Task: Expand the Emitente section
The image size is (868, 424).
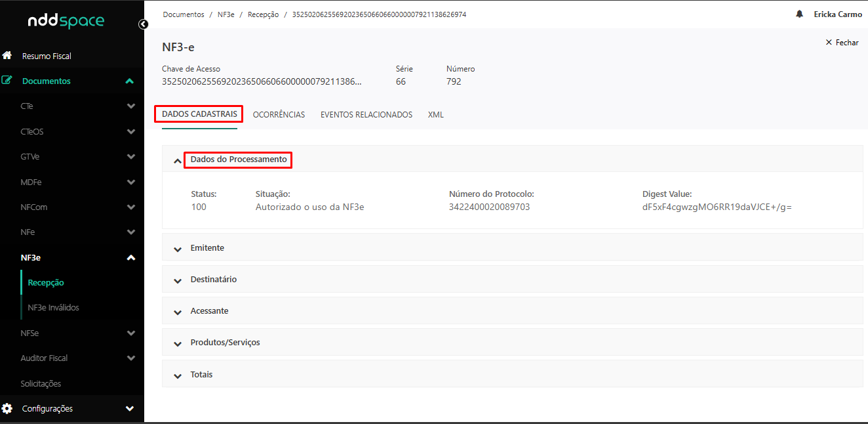Action: click(178, 249)
